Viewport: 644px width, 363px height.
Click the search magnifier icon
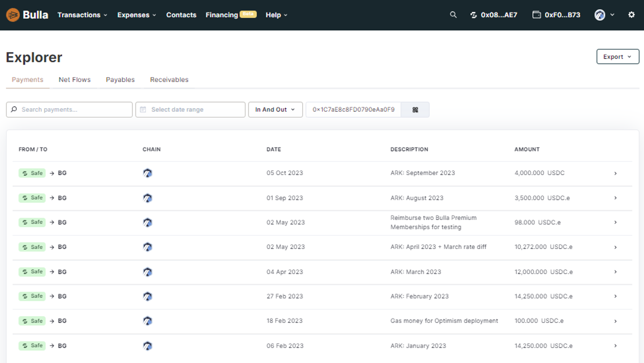point(453,15)
